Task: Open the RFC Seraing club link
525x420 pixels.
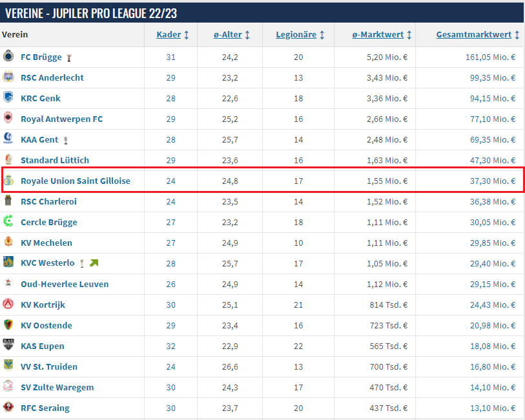Action: pos(45,408)
